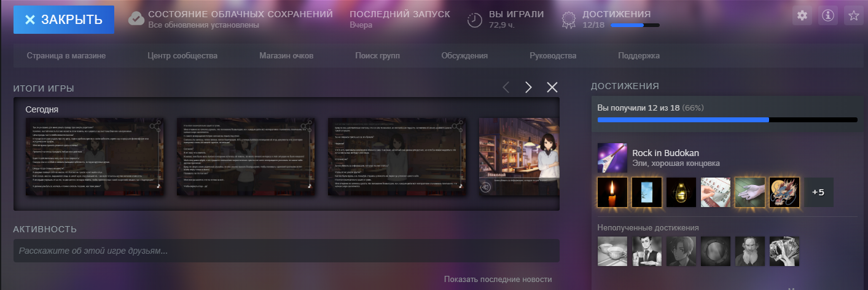Open Руководства tab
Image resolution: width=868 pixels, height=290 pixels.
coord(553,56)
